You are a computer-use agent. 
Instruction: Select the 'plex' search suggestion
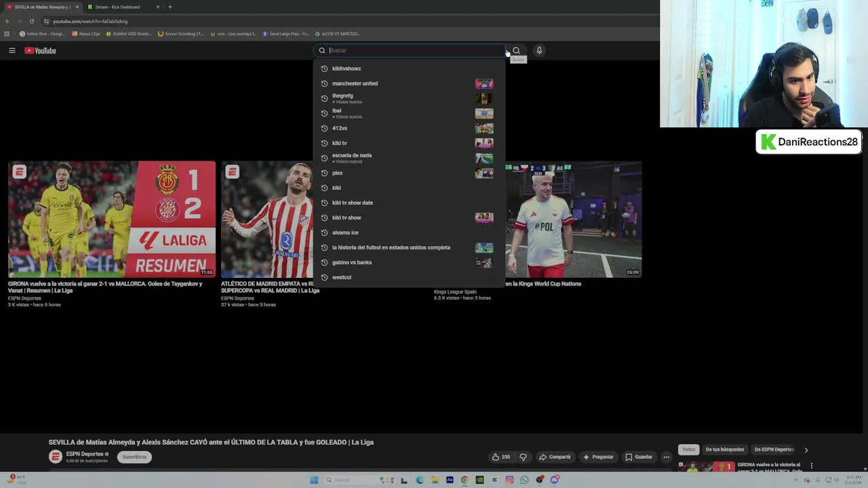tap(409, 173)
